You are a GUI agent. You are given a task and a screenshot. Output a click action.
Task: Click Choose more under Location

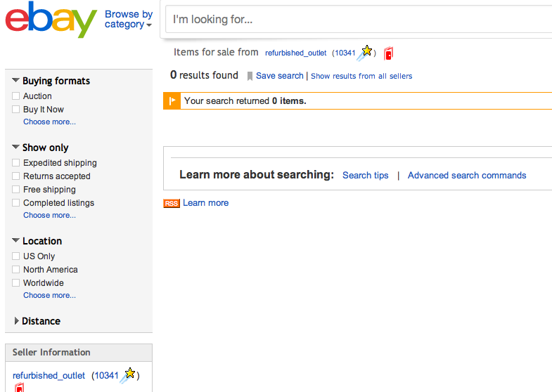coord(49,295)
